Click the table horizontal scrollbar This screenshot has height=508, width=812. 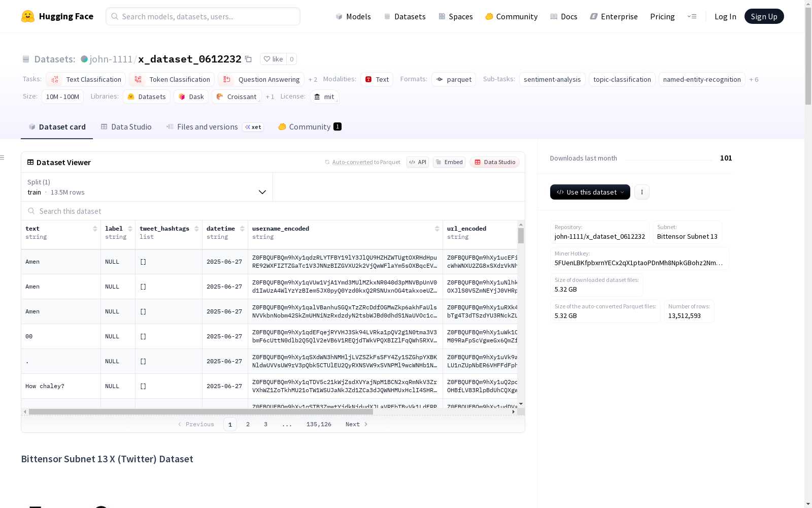tap(201, 411)
